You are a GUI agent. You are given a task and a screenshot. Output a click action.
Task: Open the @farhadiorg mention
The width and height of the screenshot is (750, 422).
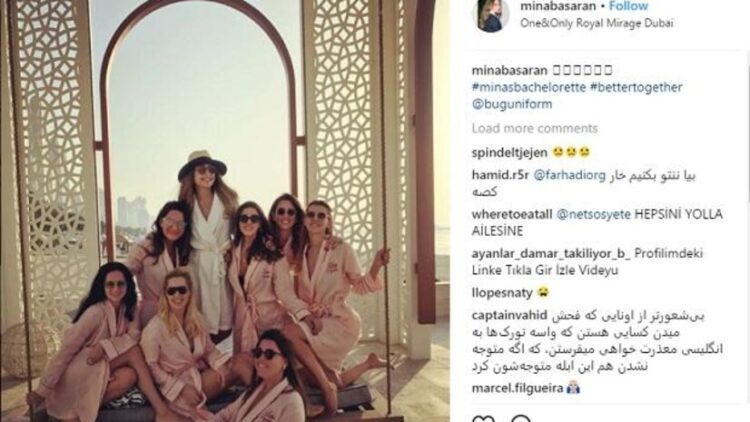tap(569, 175)
